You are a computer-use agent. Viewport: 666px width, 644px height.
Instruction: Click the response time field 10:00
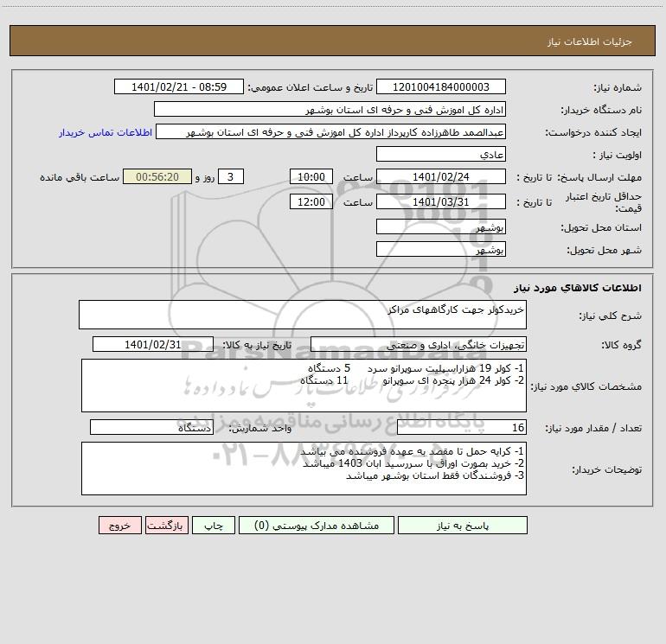311,176
